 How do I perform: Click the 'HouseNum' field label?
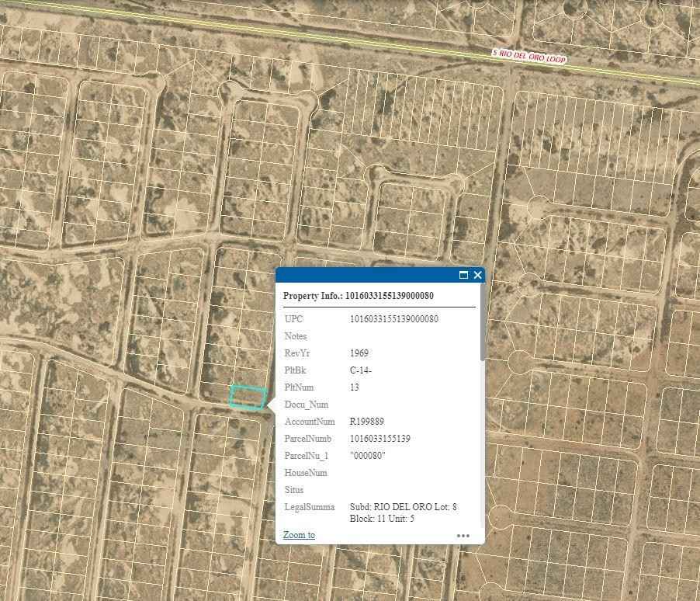click(306, 473)
